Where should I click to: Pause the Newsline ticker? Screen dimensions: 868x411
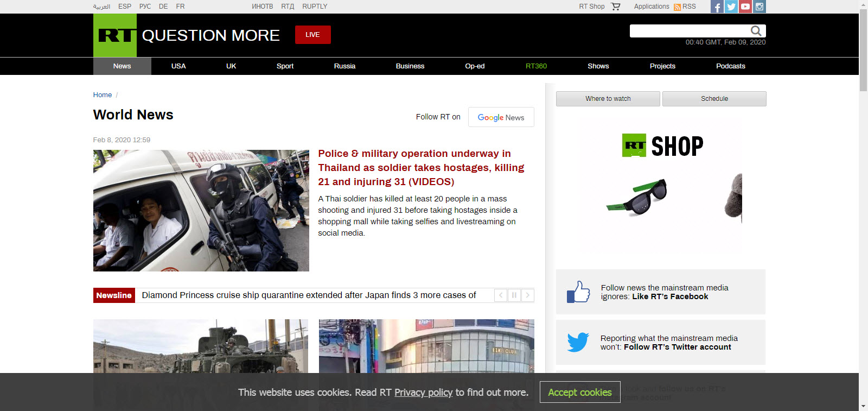[514, 295]
